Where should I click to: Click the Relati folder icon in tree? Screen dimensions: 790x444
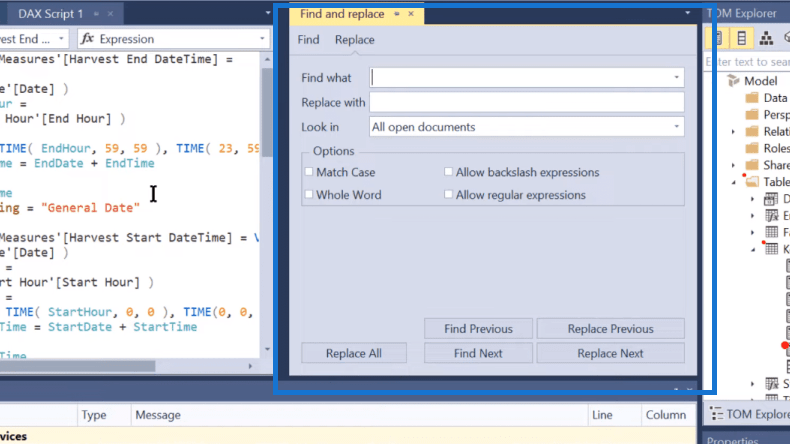click(x=752, y=132)
